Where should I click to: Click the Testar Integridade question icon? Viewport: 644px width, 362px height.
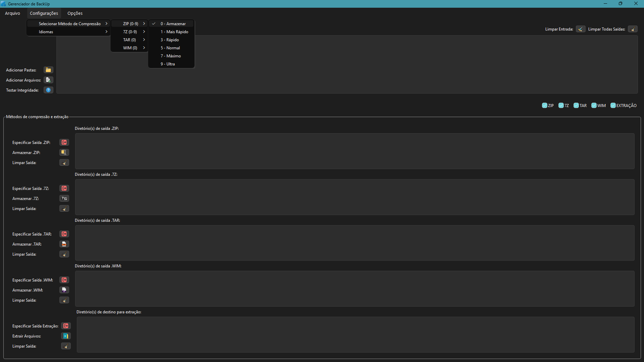[48, 90]
